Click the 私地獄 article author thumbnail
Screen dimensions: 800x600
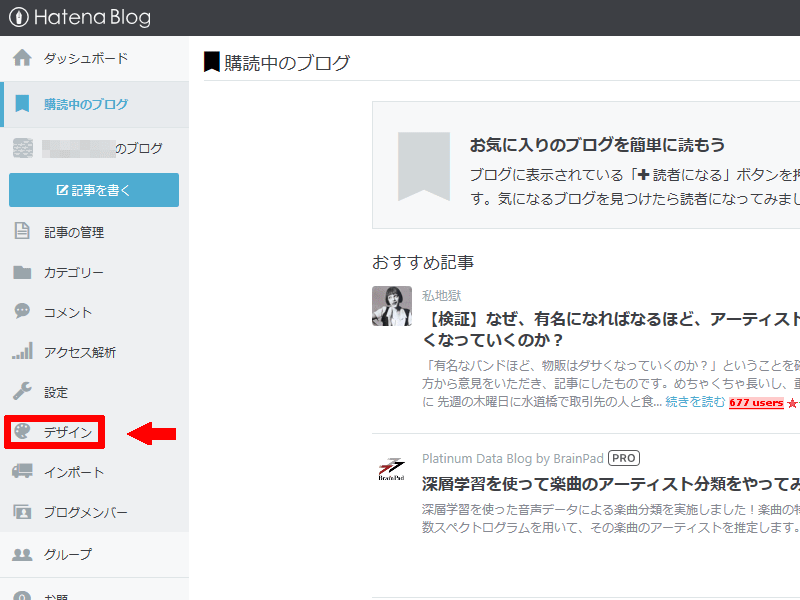[392, 306]
